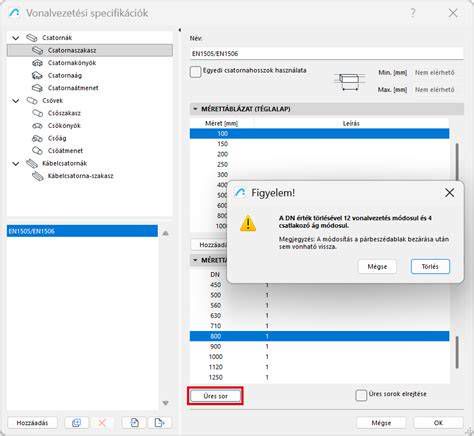Click the DN table vertical scrollbar
The width and height of the screenshot is (474, 436).
[457, 352]
